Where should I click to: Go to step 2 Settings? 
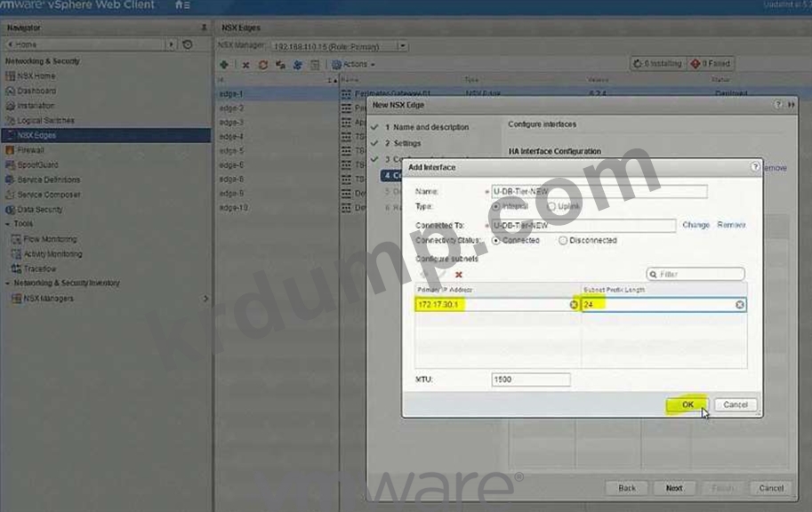(403, 143)
